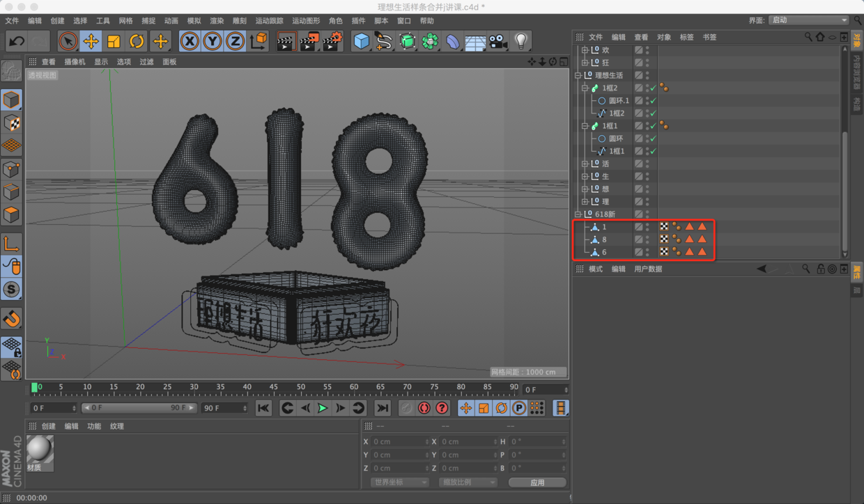The height and width of the screenshot is (504, 864).
Task: Open the viewport 过滤 menu
Action: pos(146,62)
